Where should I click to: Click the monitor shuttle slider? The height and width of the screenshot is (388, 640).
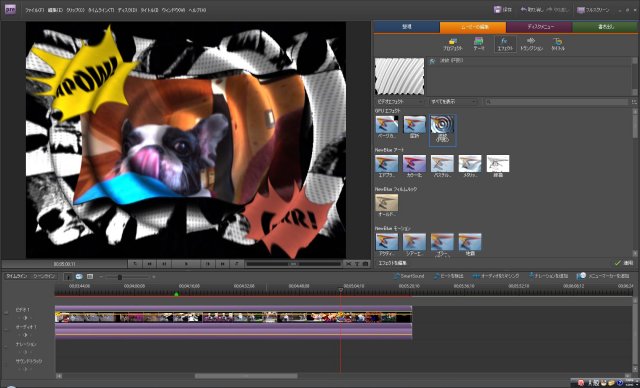293,264
